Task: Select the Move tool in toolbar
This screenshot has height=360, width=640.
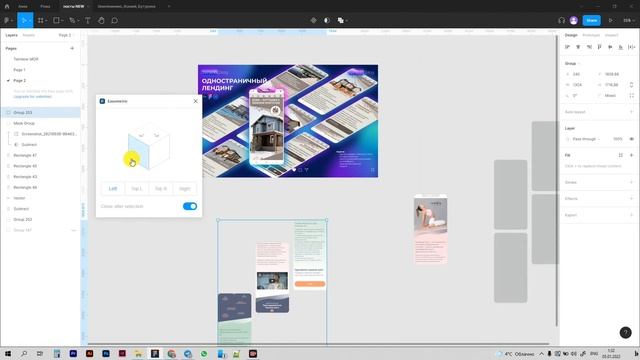Action: 23,20
